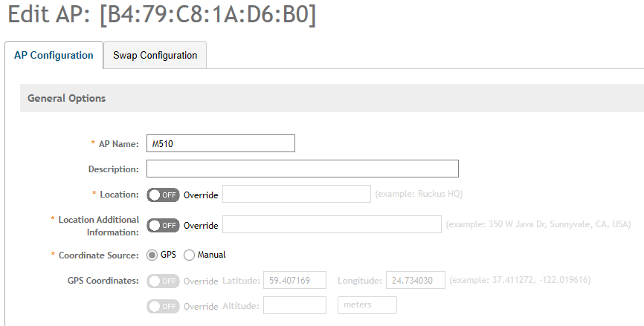Choose Manual coordinate source
Image resolution: width=644 pixels, height=326 pixels.
pos(189,255)
